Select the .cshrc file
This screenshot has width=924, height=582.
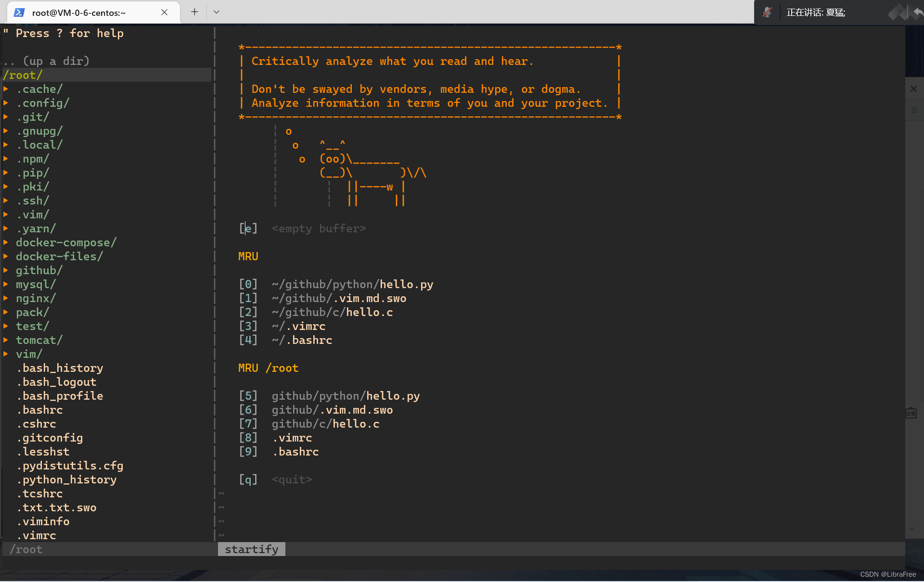point(36,424)
